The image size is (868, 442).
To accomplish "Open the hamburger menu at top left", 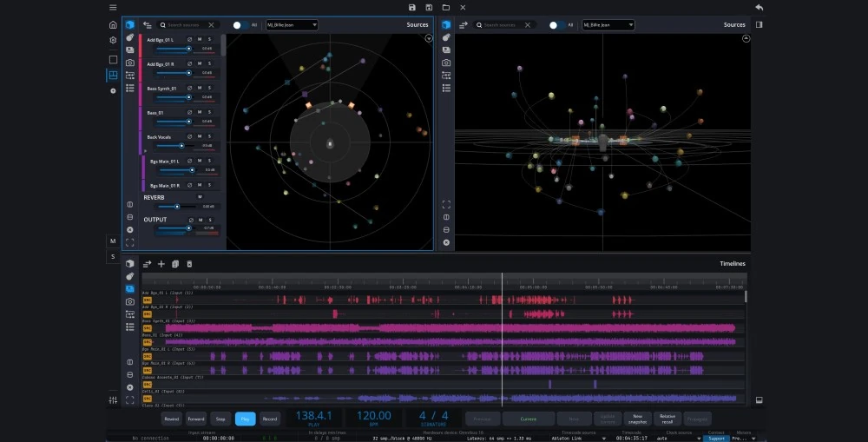I will tap(113, 8).
